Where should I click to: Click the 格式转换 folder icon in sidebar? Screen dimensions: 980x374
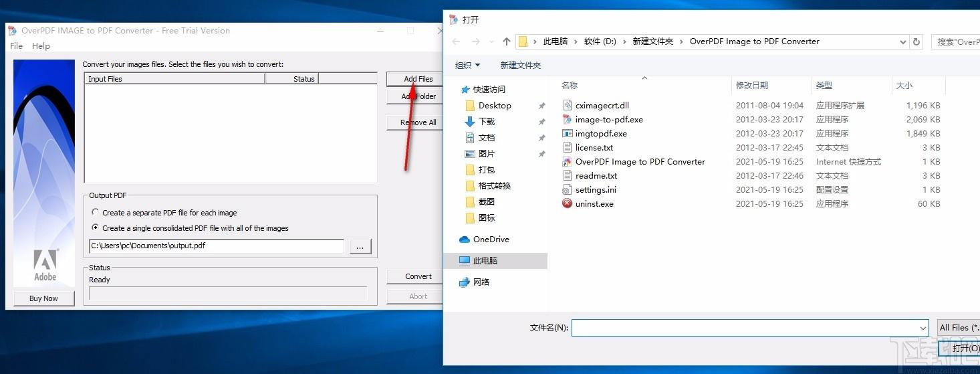click(x=470, y=186)
